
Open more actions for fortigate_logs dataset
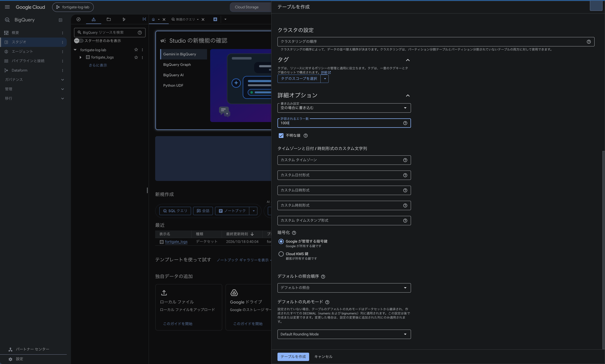(x=142, y=57)
